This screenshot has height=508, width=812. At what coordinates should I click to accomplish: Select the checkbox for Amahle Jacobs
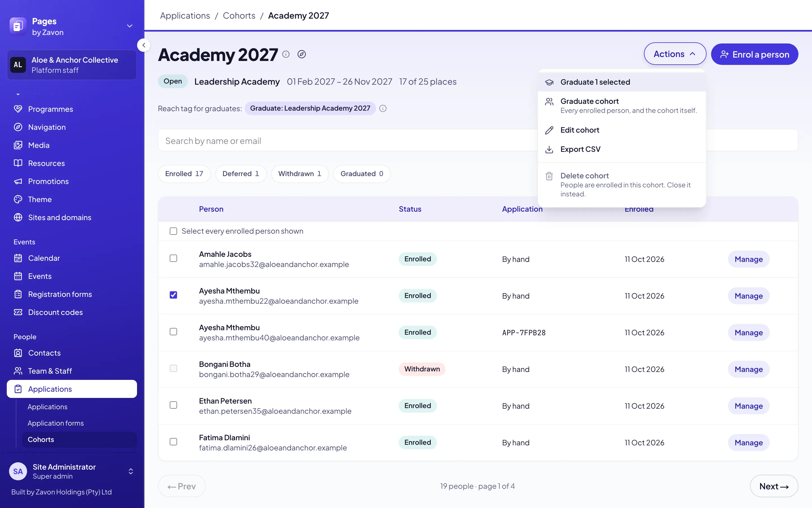pyautogui.click(x=173, y=258)
